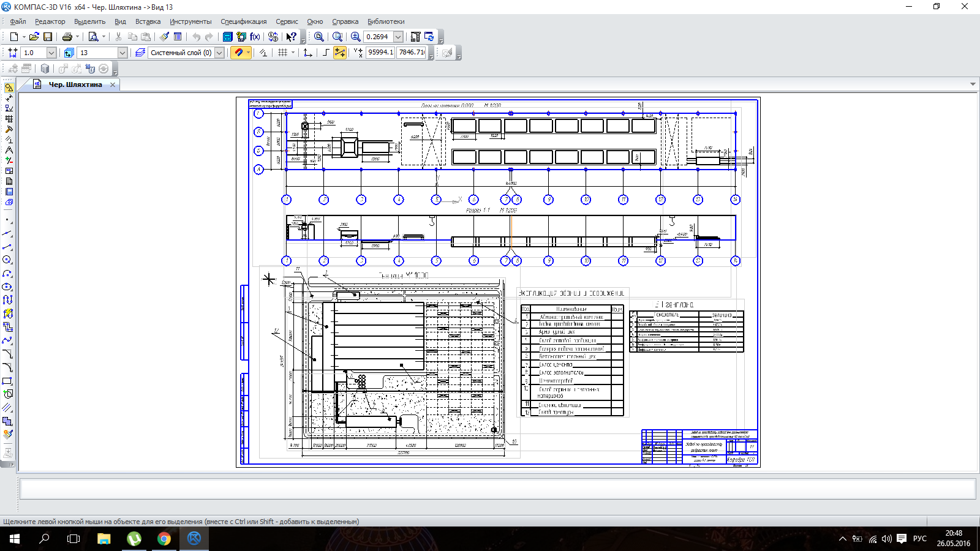The image size is (980, 551).
Task: Open the Справка menu
Action: click(345, 21)
